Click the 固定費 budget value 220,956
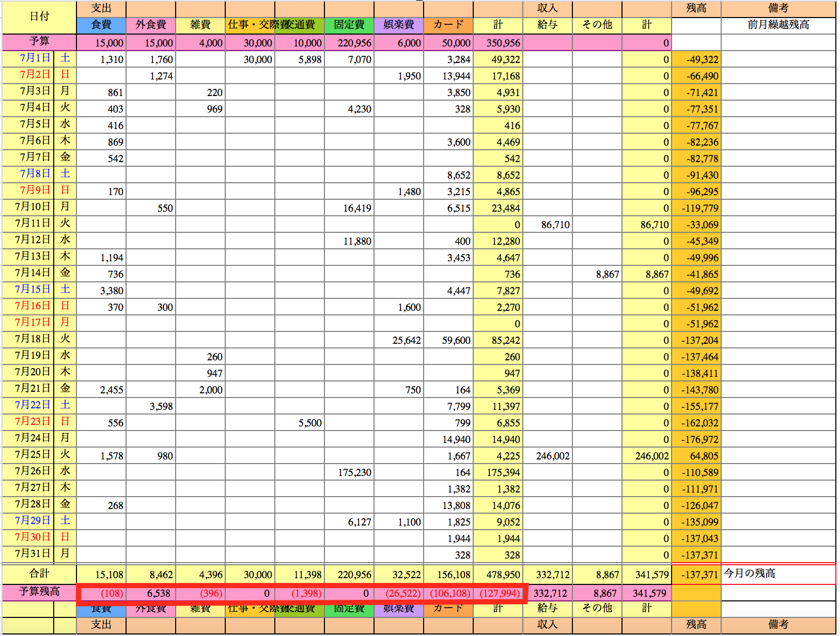This screenshot has height=636, width=840. click(x=349, y=43)
